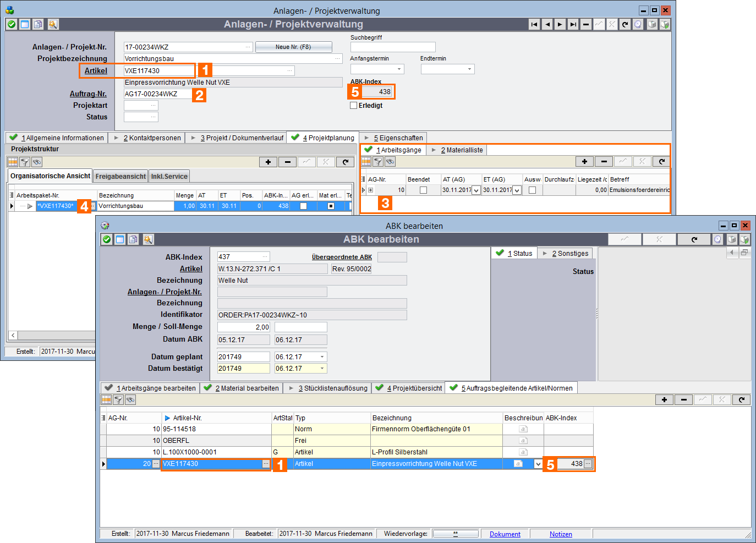
Task: Click the Wiedervorlage field in status bar
Action: (456, 534)
